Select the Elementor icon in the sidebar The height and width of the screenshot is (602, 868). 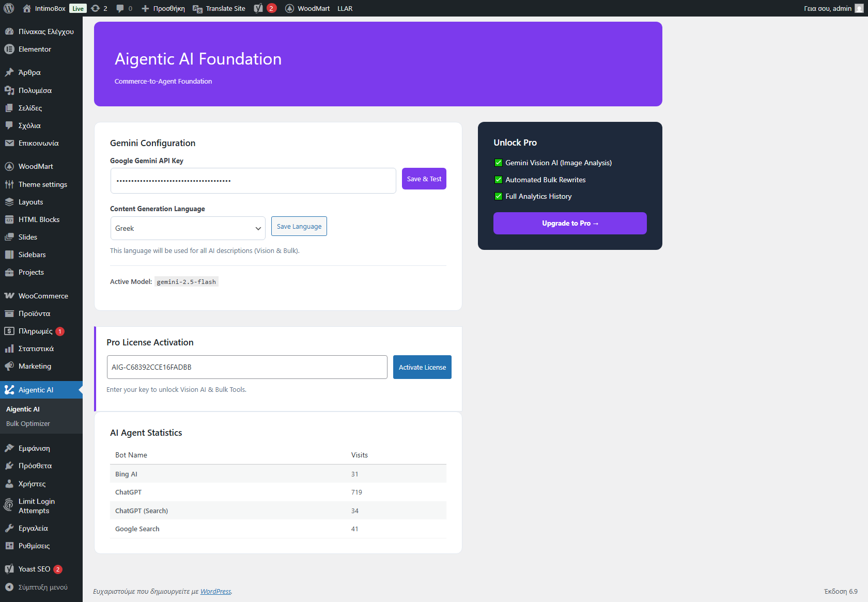[9, 49]
